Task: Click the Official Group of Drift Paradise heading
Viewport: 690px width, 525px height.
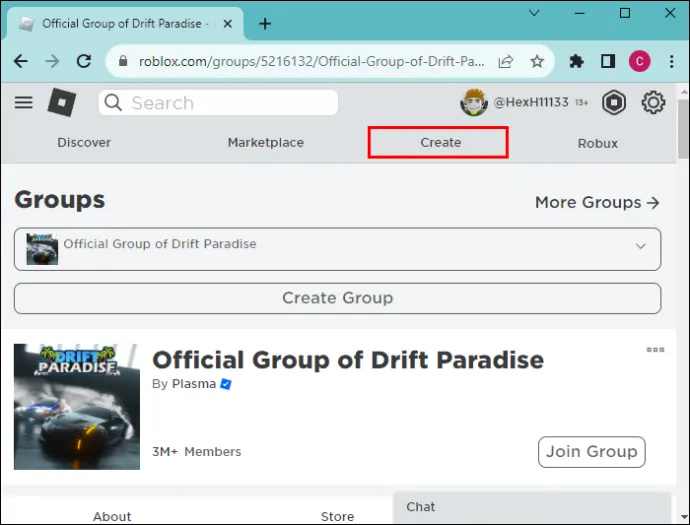Action: click(348, 360)
